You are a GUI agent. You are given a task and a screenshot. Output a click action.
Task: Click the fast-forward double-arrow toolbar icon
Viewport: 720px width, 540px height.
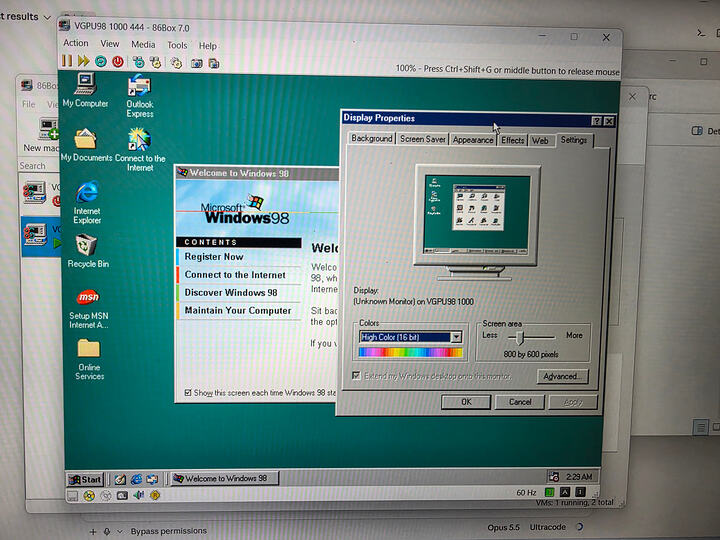[84, 61]
